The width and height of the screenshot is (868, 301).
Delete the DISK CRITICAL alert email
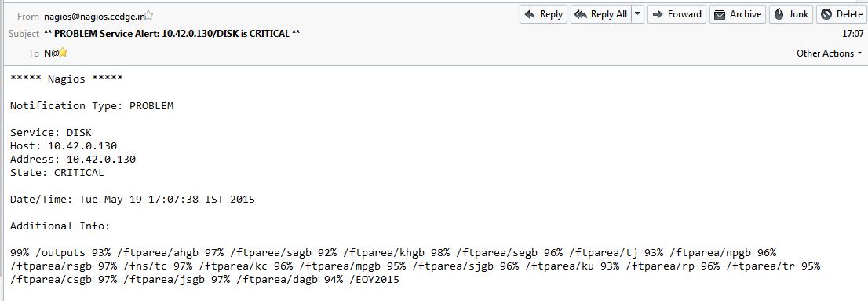(x=841, y=14)
